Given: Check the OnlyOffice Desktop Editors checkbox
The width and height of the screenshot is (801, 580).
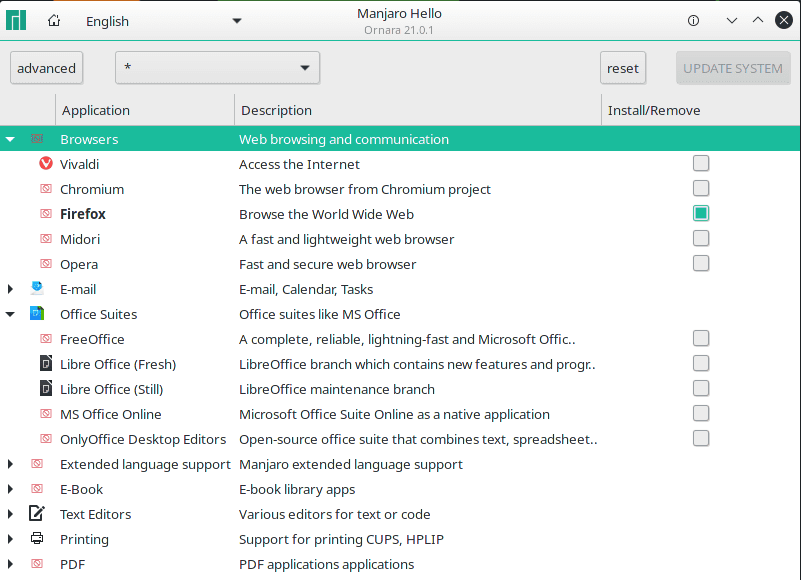Looking at the screenshot, I should (x=700, y=437).
